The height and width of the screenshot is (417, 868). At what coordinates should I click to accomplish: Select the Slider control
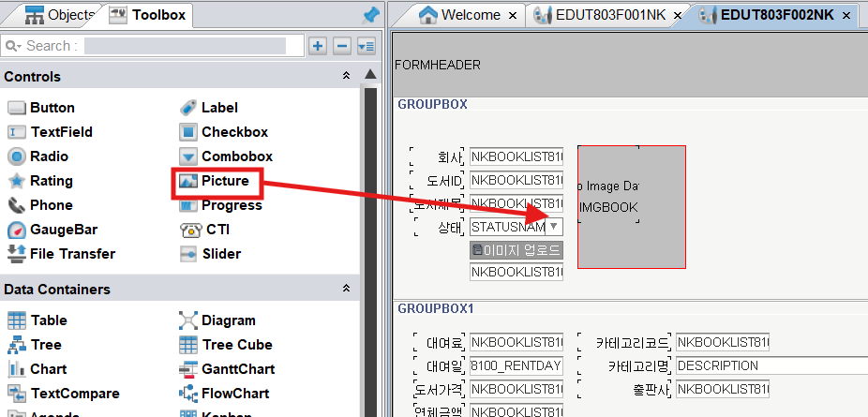[x=211, y=254]
